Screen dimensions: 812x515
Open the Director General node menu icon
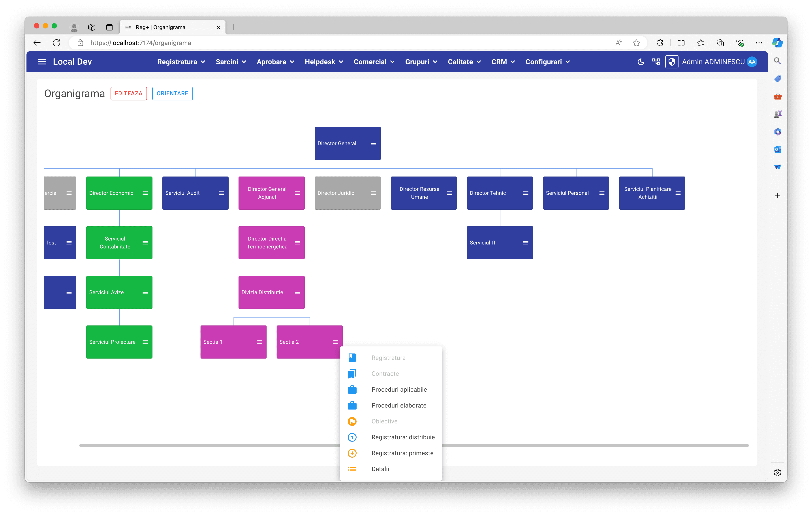[x=373, y=143]
